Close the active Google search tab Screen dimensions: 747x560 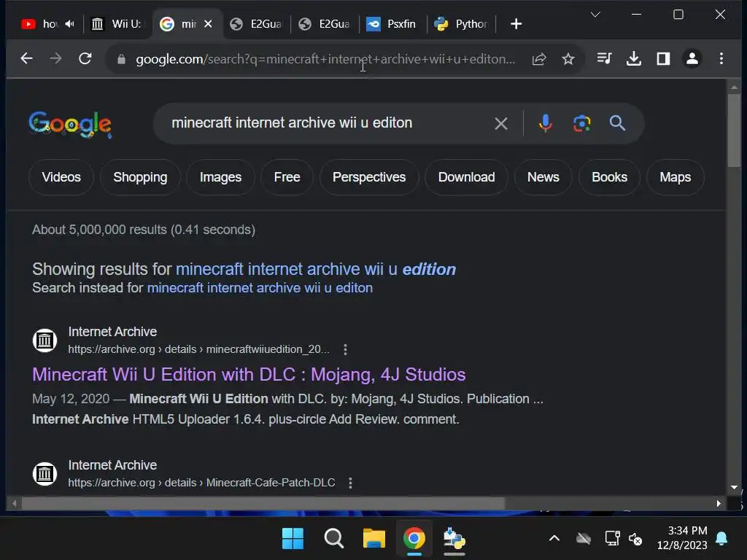[x=208, y=24]
